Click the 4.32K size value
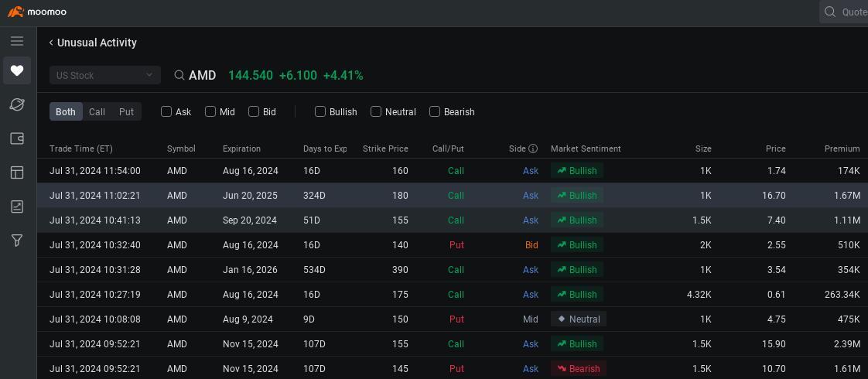The image size is (868, 379). tap(699, 295)
